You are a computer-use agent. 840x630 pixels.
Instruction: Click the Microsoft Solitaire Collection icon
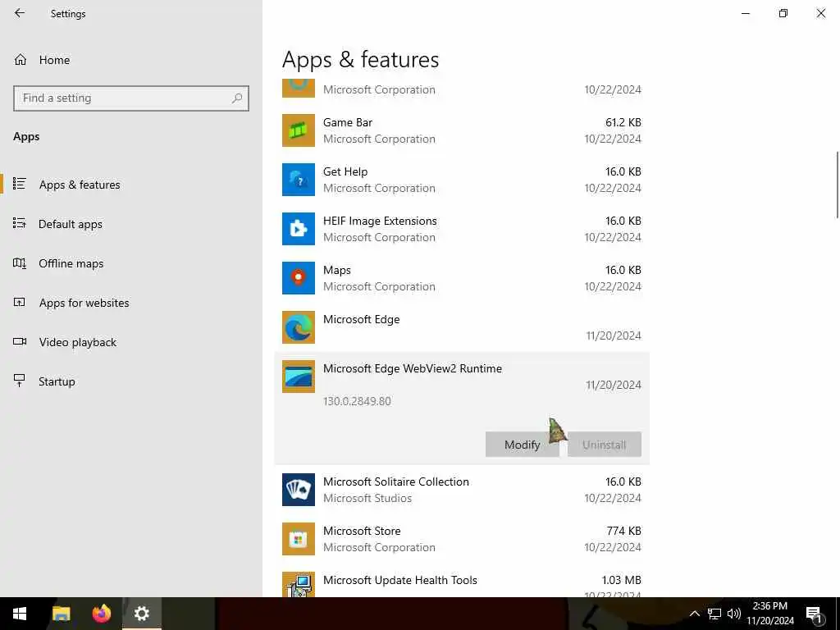click(x=299, y=490)
